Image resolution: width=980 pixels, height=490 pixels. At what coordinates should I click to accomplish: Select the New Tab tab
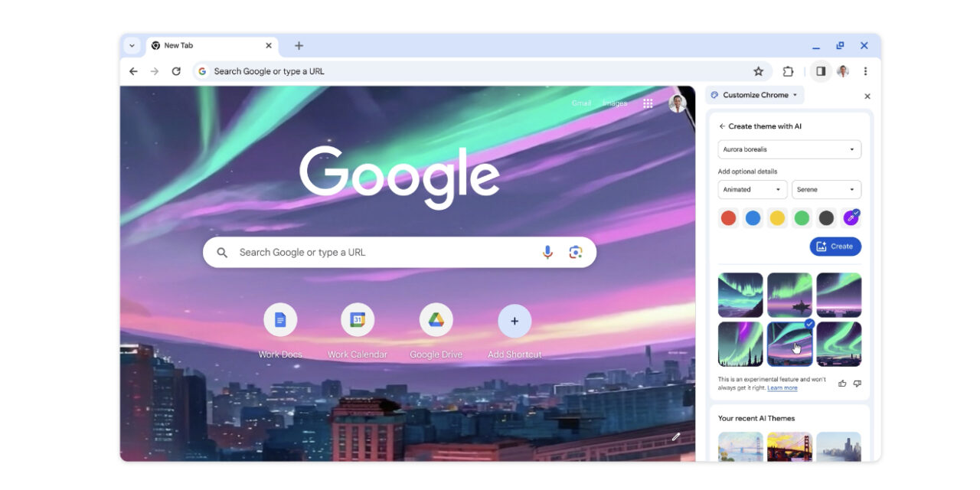point(203,46)
